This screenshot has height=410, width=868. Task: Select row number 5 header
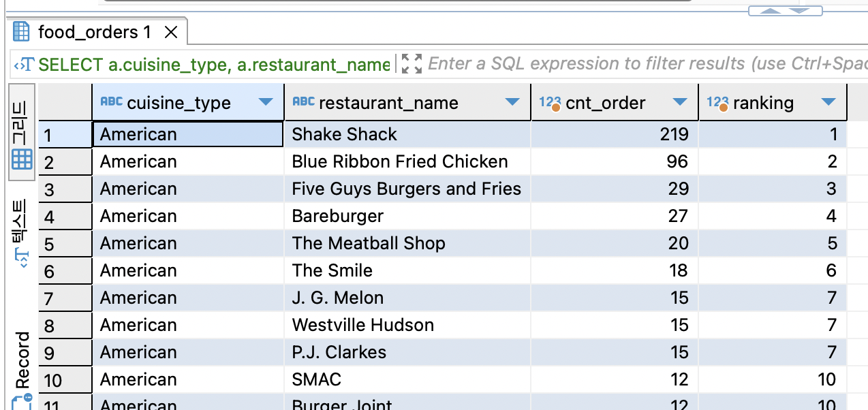coord(65,243)
